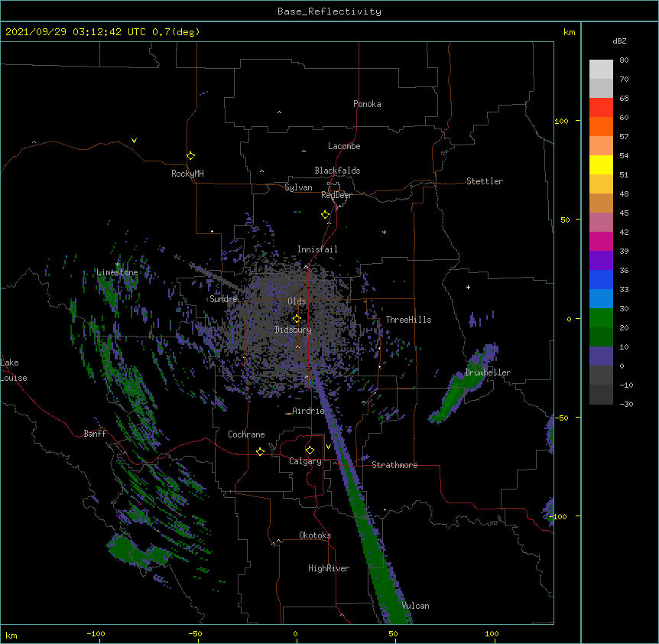Click the Limestone label
The height and width of the screenshot is (644, 659).
[x=117, y=272]
